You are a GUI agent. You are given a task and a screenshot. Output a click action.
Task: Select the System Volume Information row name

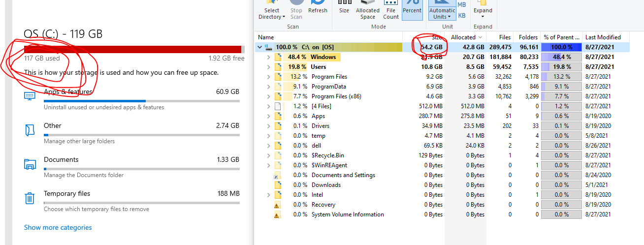[348, 214]
